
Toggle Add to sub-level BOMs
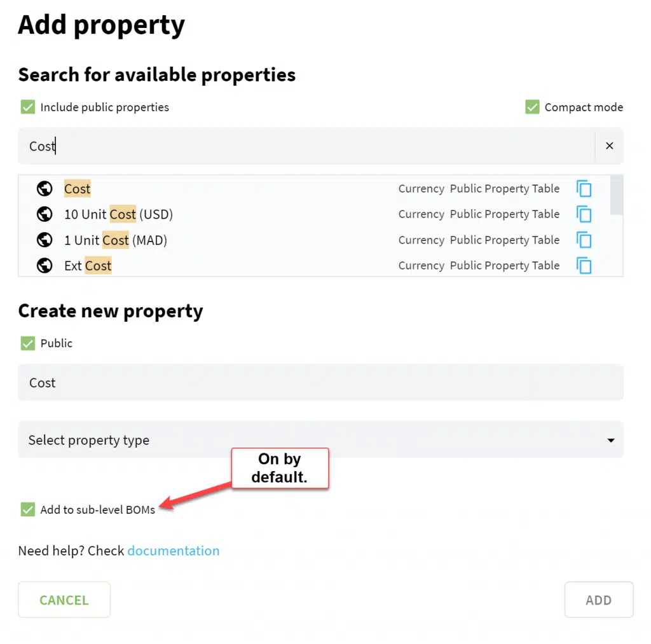pos(28,509)
